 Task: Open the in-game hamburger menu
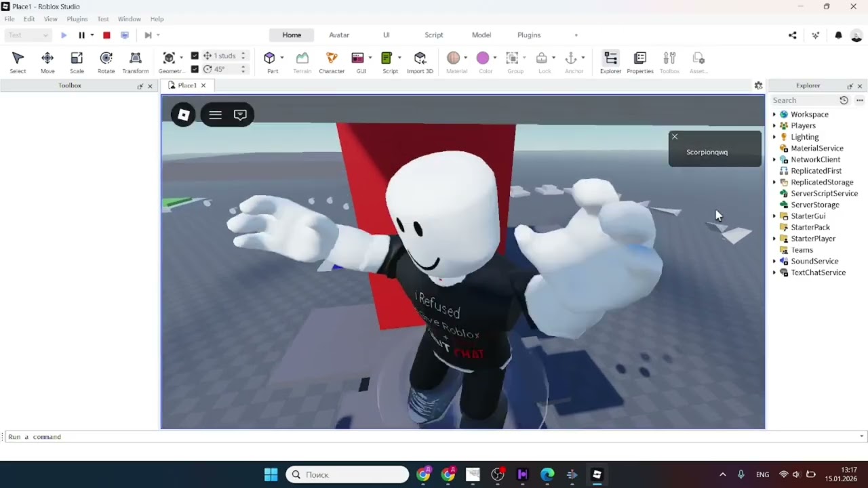[x=215, y=115]
